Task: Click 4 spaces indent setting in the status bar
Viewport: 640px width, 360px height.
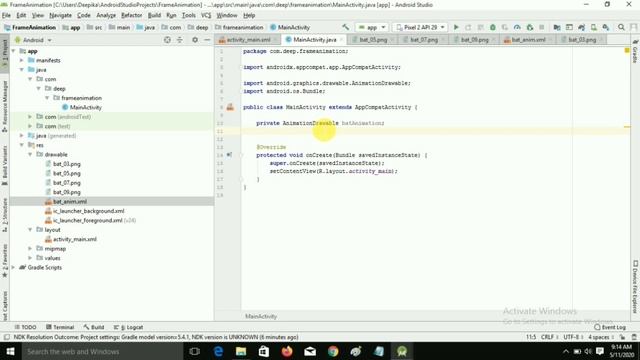Action: tap(598, 337)
